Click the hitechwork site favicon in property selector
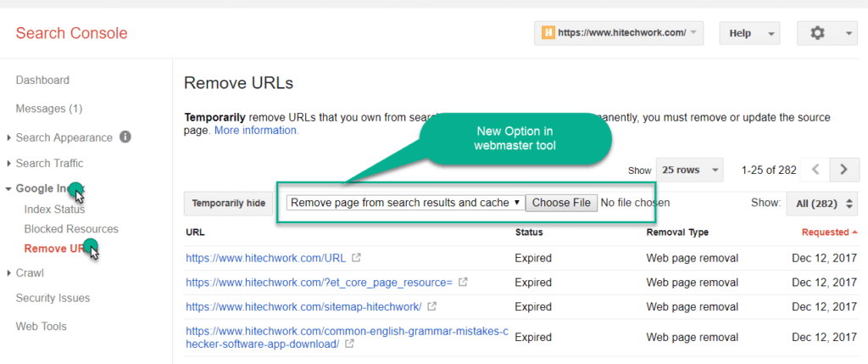 548,33
